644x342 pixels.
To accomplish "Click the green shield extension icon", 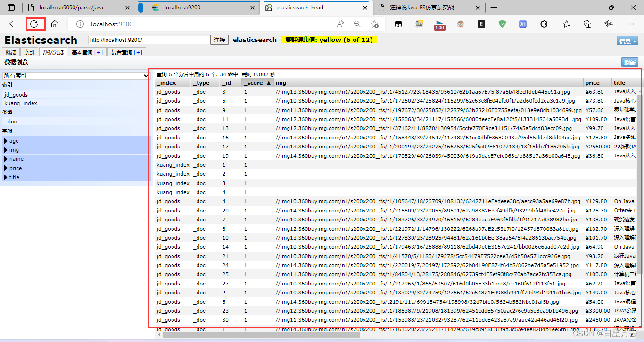I will click(x=503, y=24).
